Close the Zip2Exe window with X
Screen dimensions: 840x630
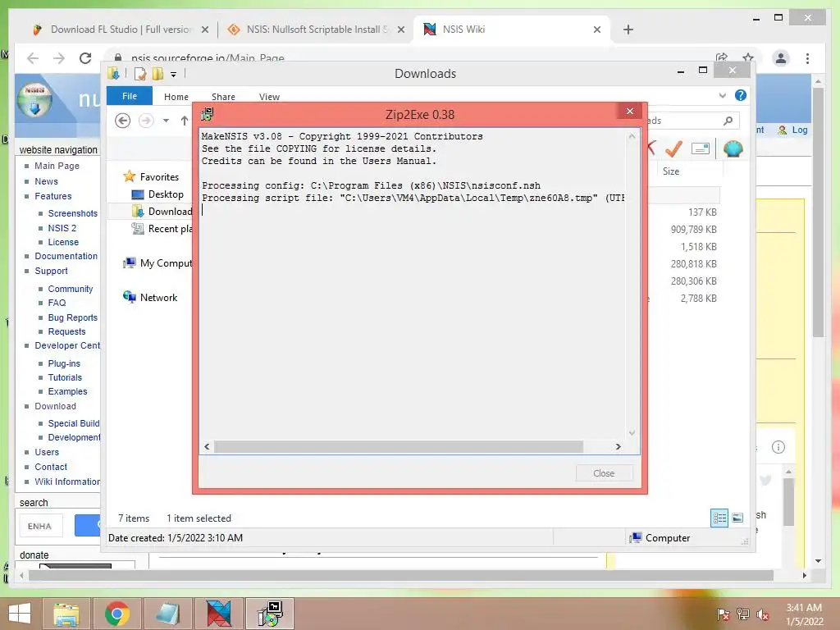point(630,111)
